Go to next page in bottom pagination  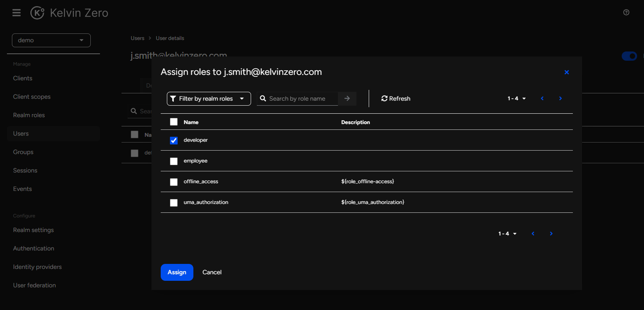point(551,234)
